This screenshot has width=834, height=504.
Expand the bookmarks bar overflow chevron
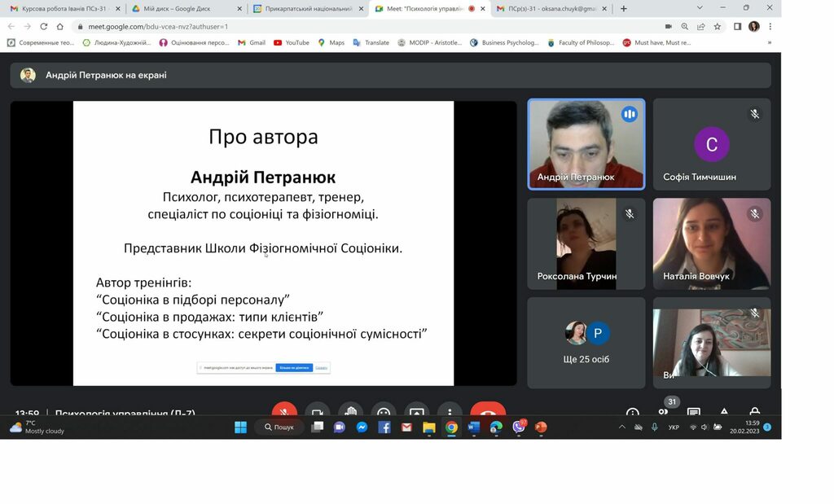point(770,42)
